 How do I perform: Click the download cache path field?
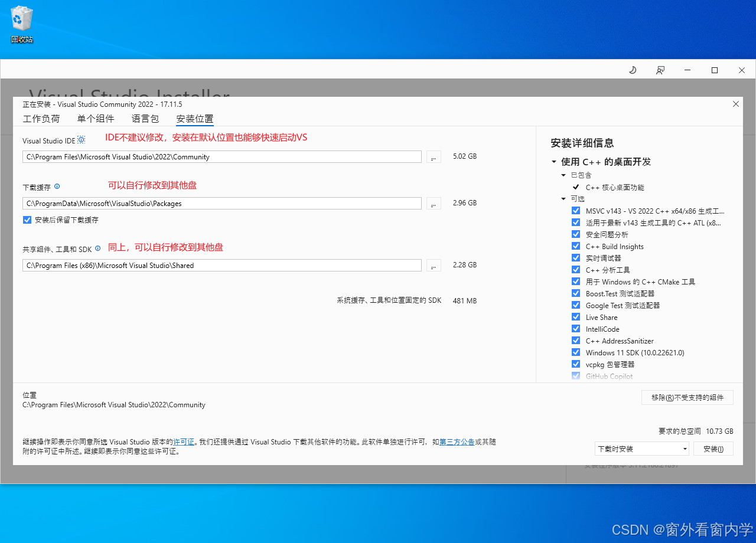tap(222, 203)
